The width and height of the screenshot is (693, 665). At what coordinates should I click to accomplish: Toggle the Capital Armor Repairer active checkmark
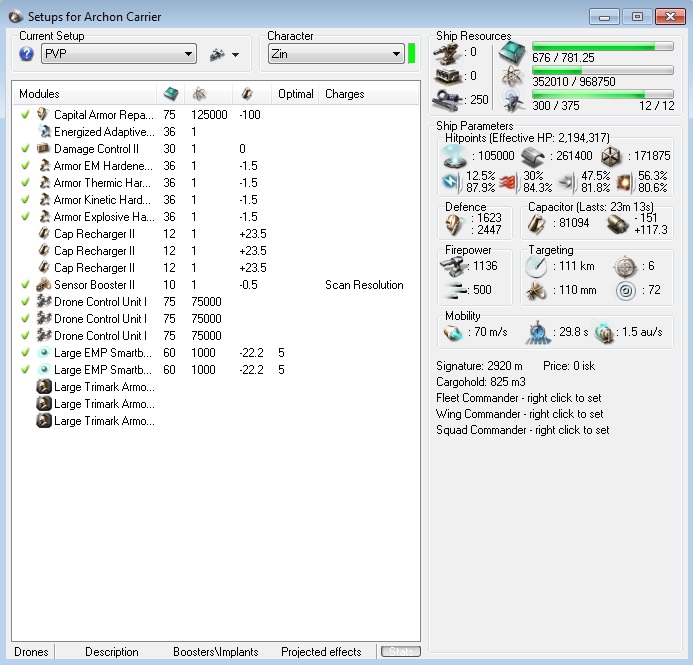click(25, 114)
